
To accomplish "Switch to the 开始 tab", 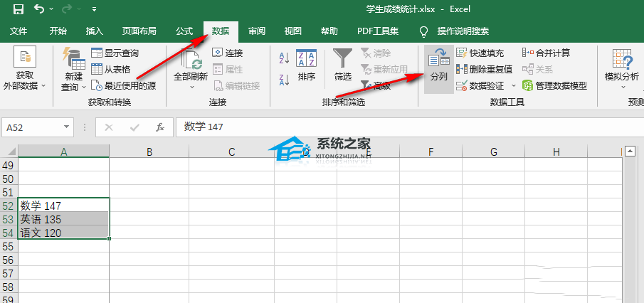I will pos(58,31).
